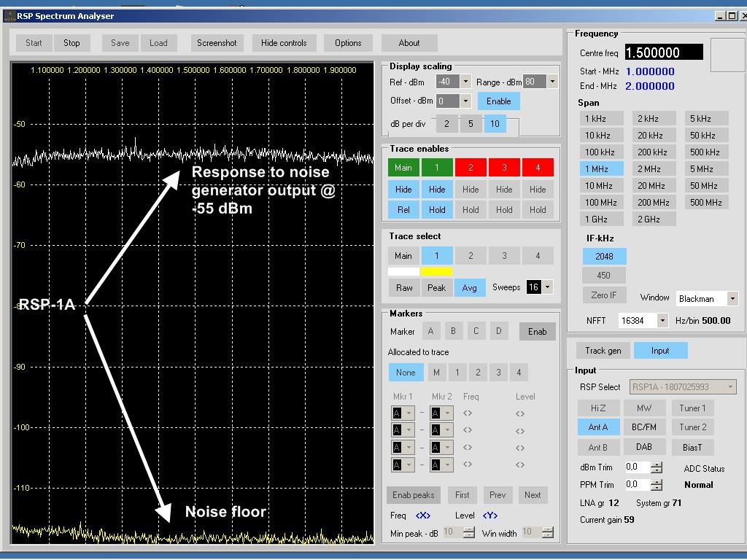Viewport: 747px width, 560px height.
Task: Adjust the Win width stepper
Action: 548,532
